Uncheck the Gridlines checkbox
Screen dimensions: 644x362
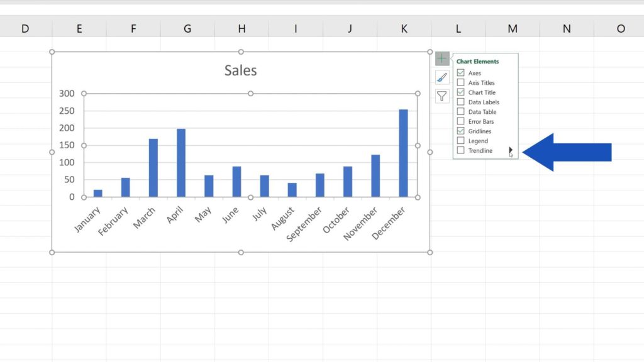[460, 131]
